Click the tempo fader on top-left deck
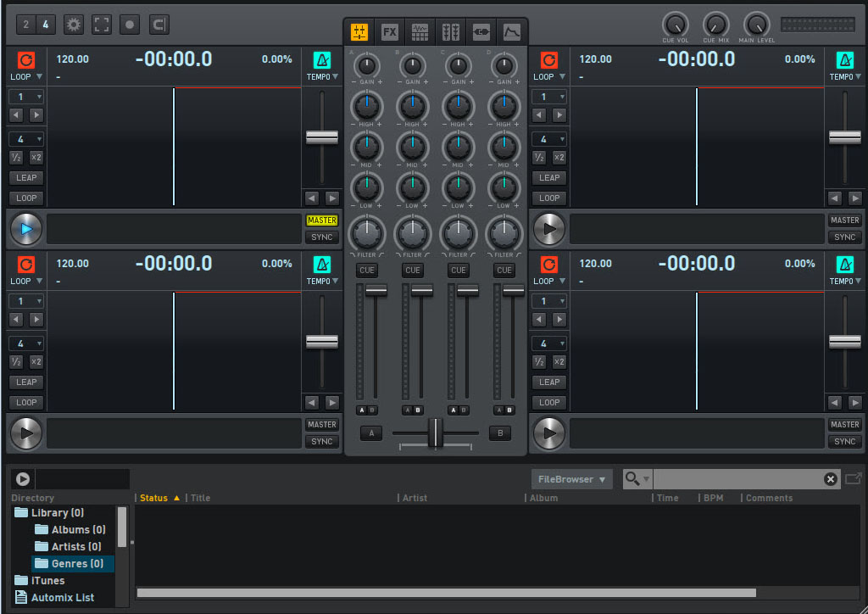 [322, 137]
